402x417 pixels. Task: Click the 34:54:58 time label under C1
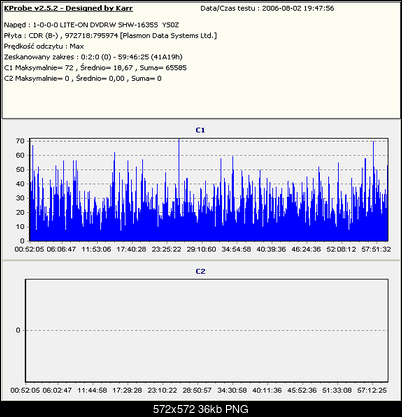coord(236,249)
